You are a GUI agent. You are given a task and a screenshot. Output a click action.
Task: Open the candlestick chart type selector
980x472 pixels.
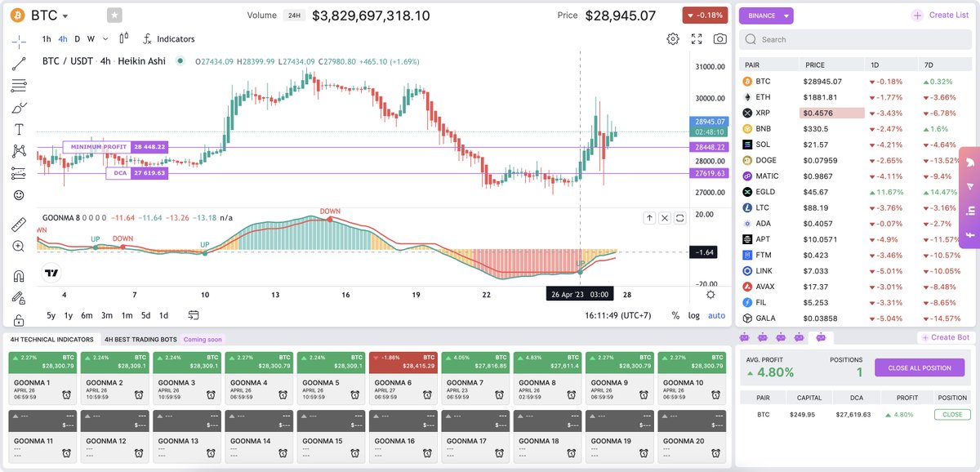coord(124,38)
